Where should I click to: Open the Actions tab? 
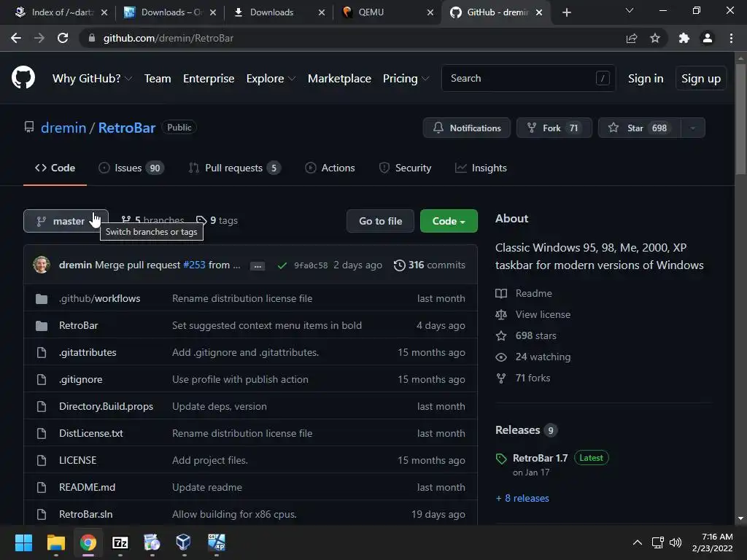[x=330, y=168]
